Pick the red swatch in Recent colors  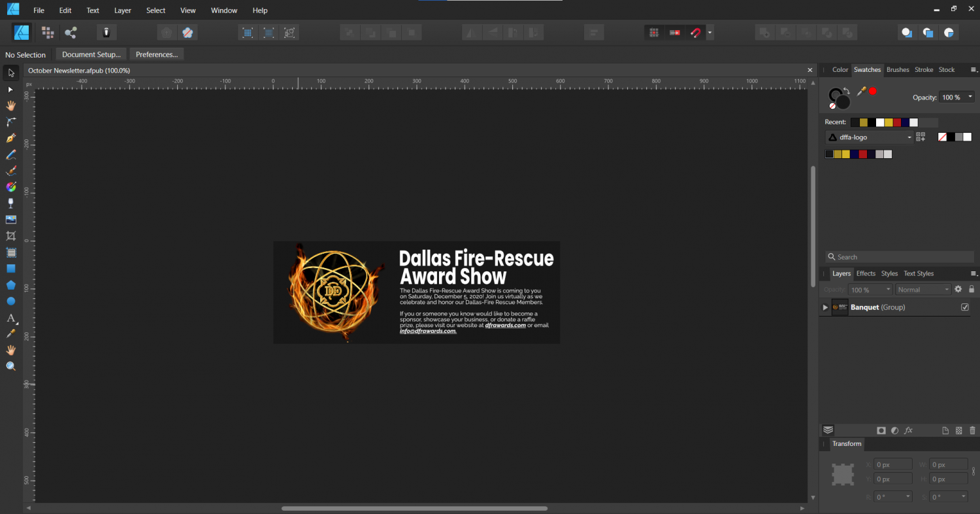tap(897, 122)
